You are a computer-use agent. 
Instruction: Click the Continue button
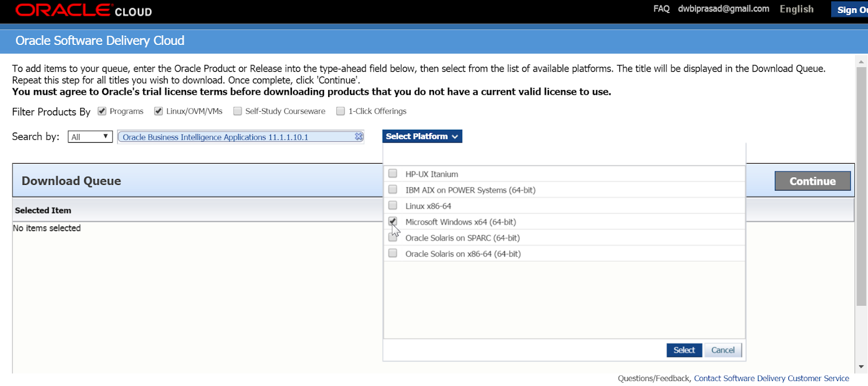813,181
